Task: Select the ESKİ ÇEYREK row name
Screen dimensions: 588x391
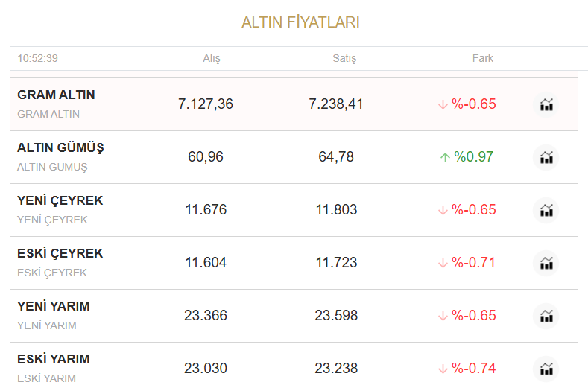Action: pos(60,254)
